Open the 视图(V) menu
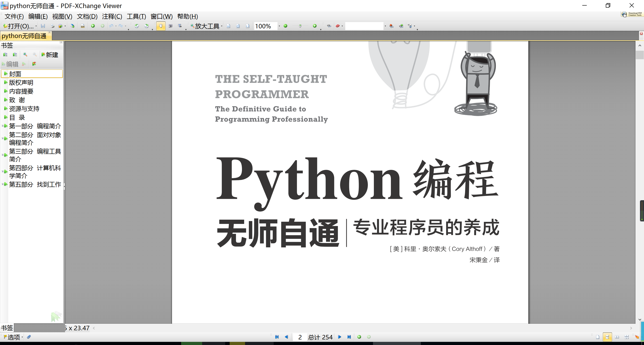The width and height of the screenshot is (644, 345). click(62, 17)
